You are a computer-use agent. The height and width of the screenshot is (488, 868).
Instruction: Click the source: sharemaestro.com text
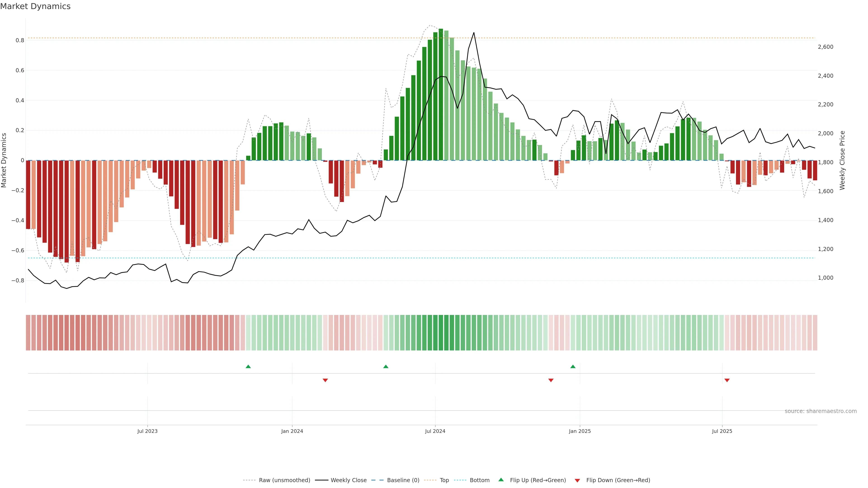click(x=821, y=411)
